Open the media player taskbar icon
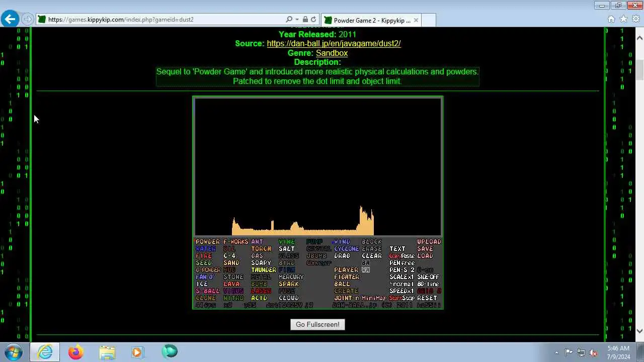The height and width of the screenshot is (362, 644). pos(137,352)
